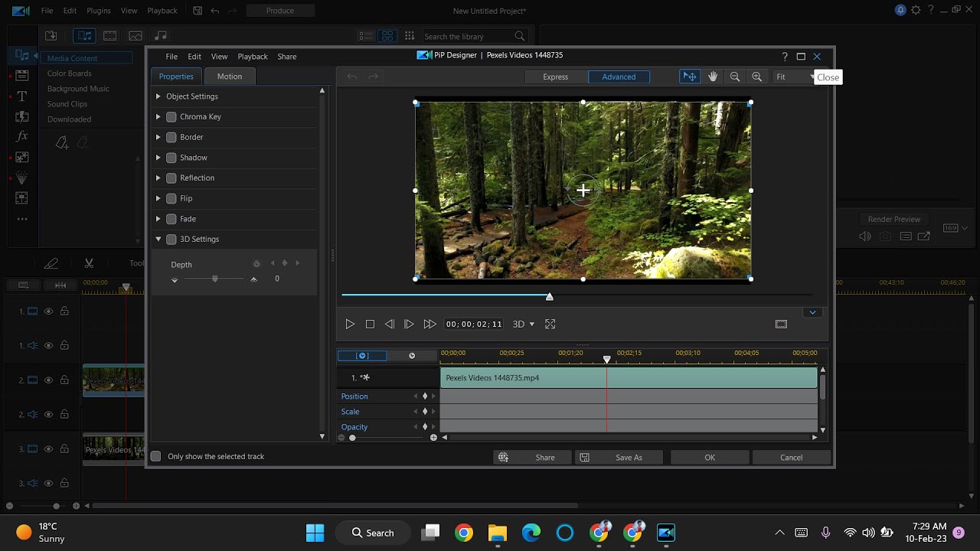Click the Share button at the dialog bottom
Image resolution: width=980 pixels, height=551 pixels.
pos(532,458)
